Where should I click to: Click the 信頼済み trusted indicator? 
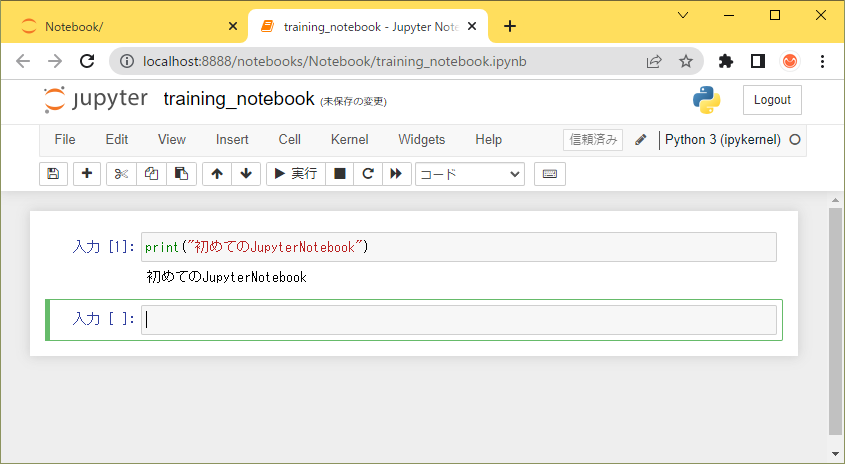pyautogui.click(x=593, y=140)
